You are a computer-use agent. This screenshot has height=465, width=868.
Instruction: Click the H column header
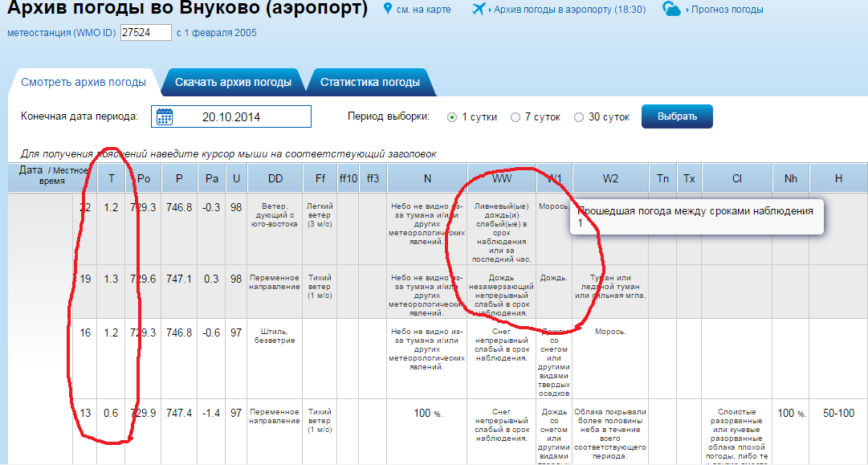pyautogui.click(x=838, y=178)
